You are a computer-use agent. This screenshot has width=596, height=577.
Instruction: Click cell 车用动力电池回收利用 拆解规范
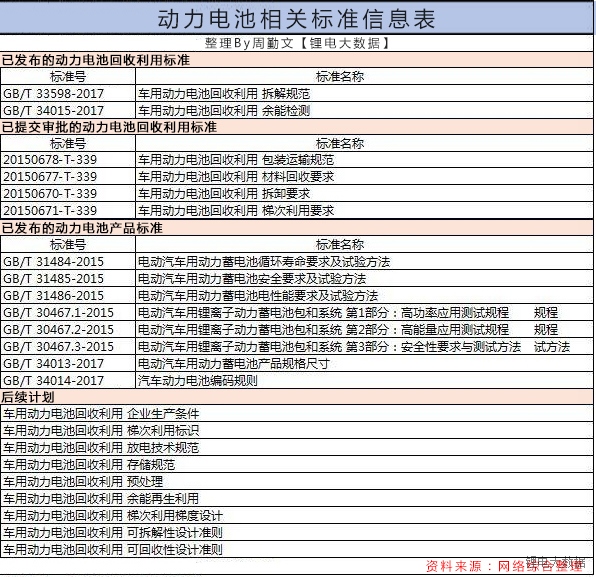[364, 94]
